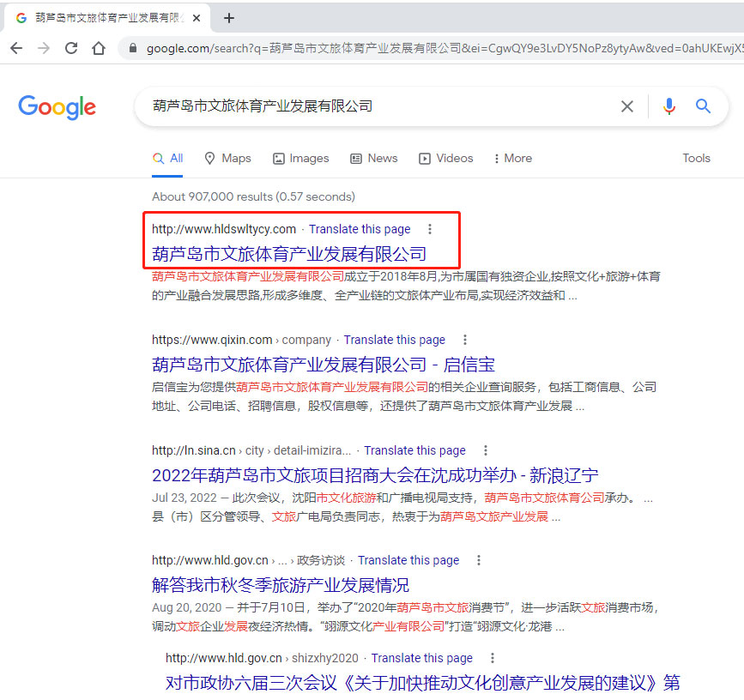Open options for the hldswltycy.com result
Image resolution: width=744 pixels, height=700 pixels.
click(x=429, y=228)
